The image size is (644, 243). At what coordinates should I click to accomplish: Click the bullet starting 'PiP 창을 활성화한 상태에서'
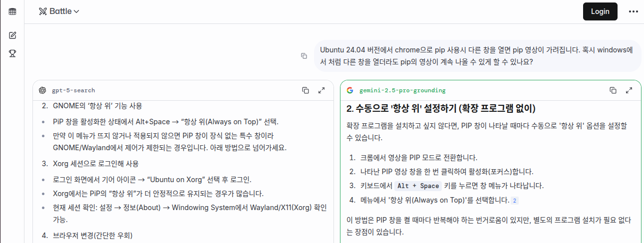pyautogui.click(x=165, y=122)
